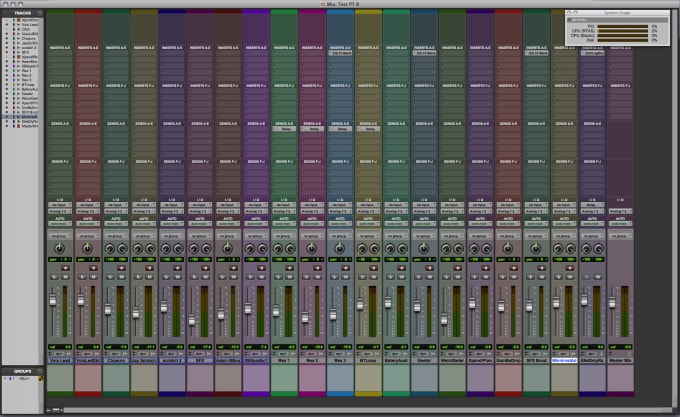Select Choeurs row in Tracks list
The height and width of the screenshot is (417, 680).
point(29,39)
